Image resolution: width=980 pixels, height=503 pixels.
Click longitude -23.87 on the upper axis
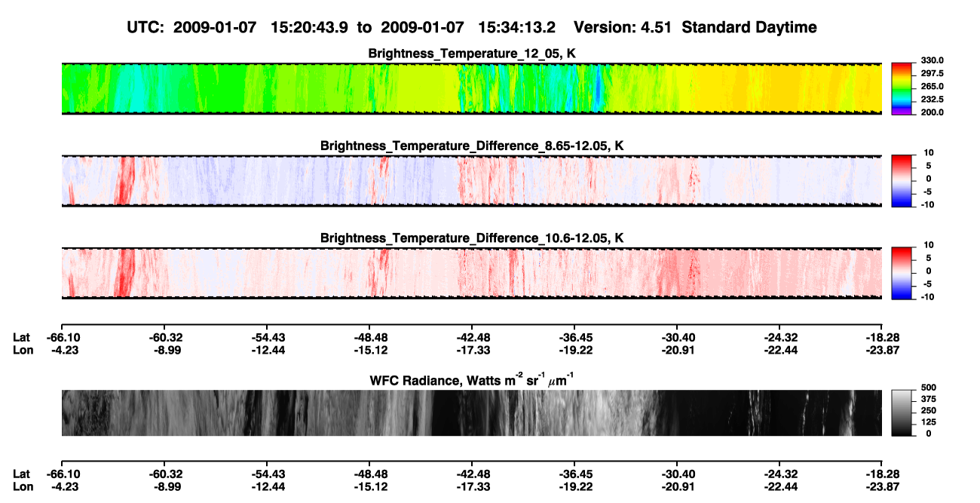tap(883, 349)
